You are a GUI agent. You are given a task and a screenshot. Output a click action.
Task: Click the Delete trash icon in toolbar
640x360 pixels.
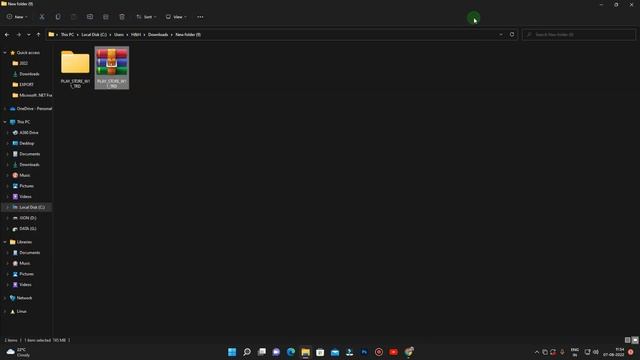point(122,17)
